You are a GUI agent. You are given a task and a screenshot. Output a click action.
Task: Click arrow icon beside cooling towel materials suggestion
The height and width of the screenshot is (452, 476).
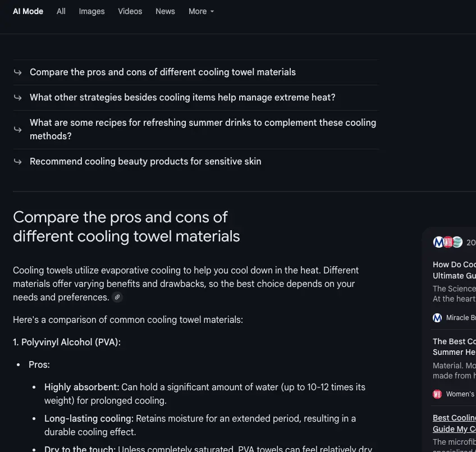pyautogui.click(x=18, y=72)
